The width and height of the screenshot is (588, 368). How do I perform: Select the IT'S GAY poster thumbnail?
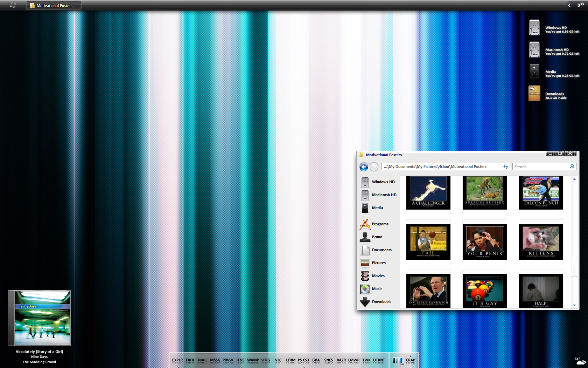pyautogui.click(x=485, y=291)
